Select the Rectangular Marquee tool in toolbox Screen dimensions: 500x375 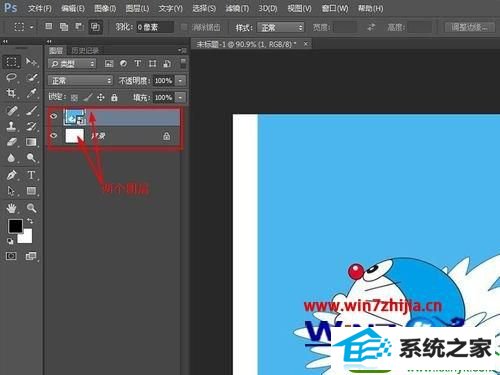[x=12, y=62]
